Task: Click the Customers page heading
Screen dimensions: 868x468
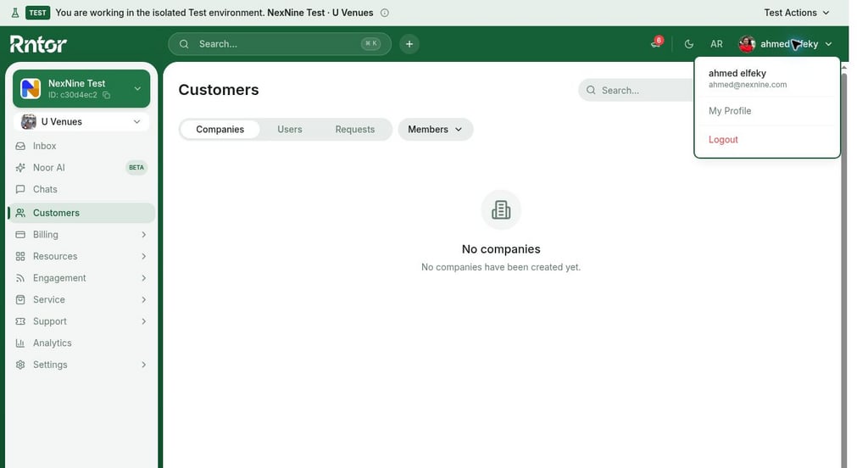Action: point(219,90)
